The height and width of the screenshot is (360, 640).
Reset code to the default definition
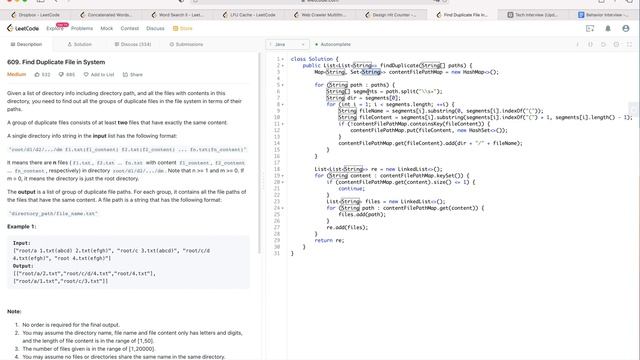pyautogui.click(x=603, y=44)
